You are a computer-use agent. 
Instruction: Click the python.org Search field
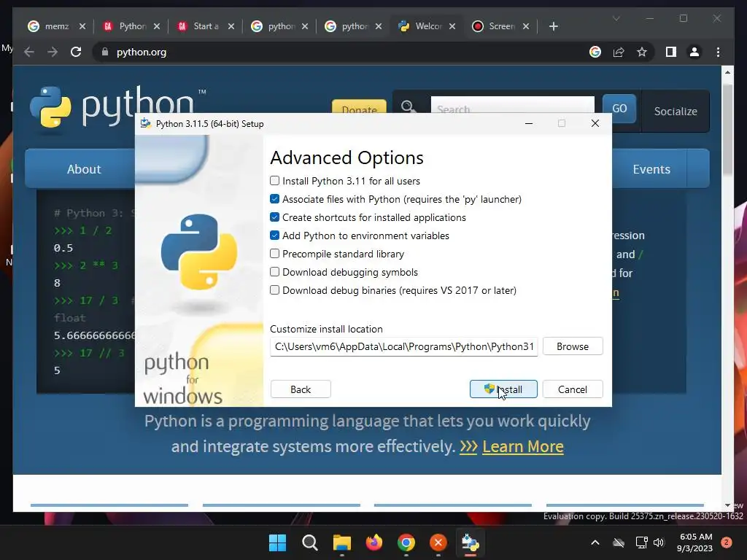point(513,105)
